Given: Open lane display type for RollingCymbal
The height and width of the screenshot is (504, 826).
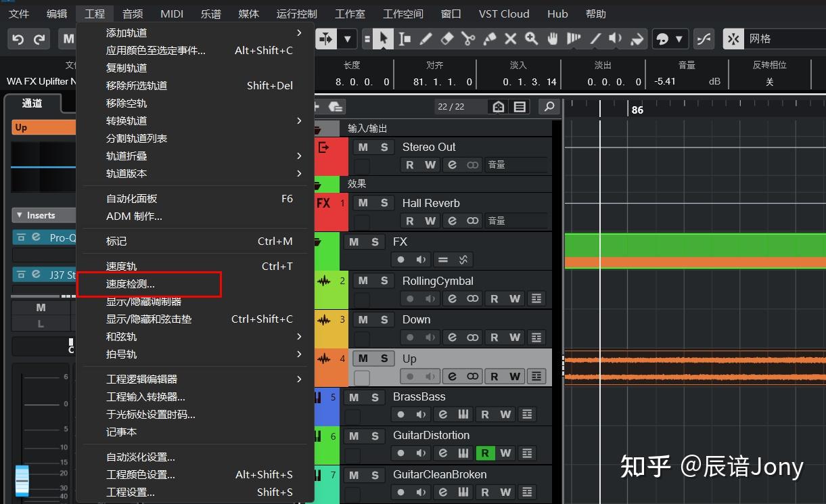Looking at the screenshot, I should coord(537,298).
